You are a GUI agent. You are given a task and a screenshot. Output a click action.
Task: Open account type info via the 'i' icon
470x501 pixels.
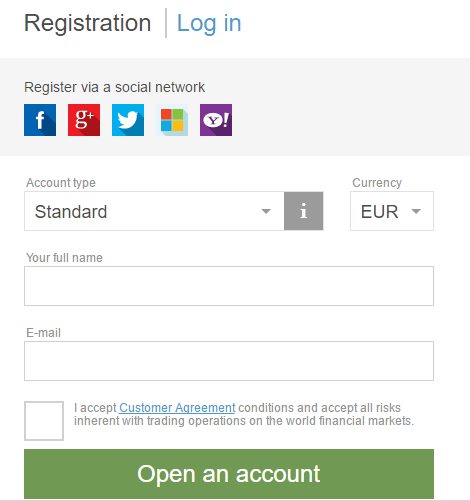coord(304,211)
